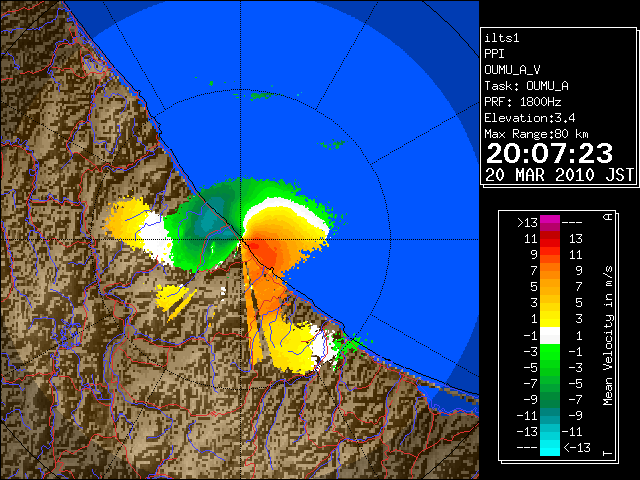Click the "ilts1" label in the info box
This screenshot has width=640, height=480.
(x=502, y=38)
